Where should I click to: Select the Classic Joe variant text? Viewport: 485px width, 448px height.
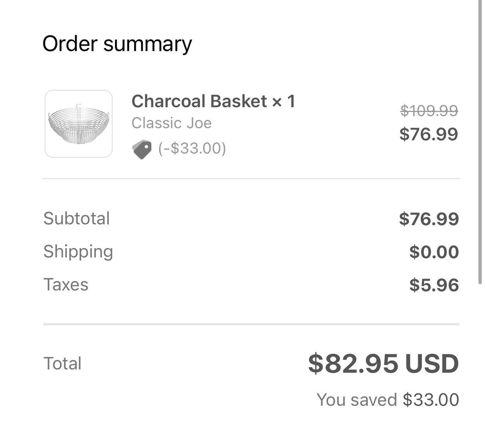click(171, 123)
